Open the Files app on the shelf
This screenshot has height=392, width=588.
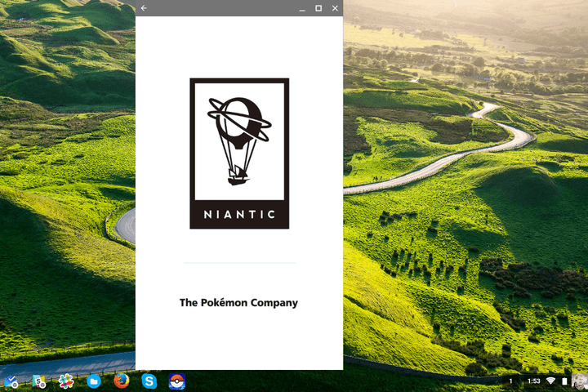(x=94, y=381)
